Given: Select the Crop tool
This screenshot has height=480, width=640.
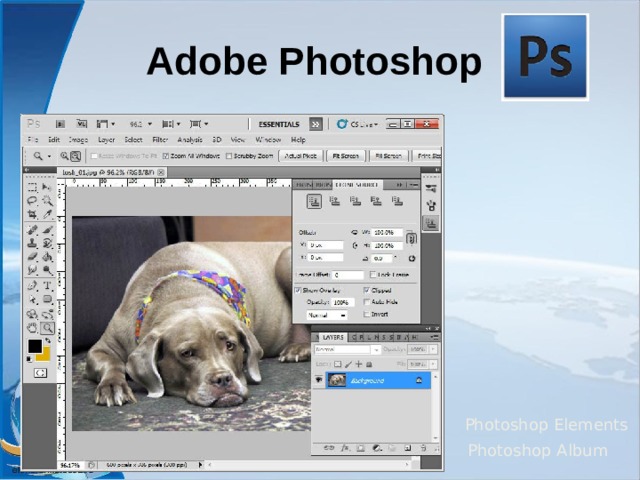Looking at the screenshot, I should coord(32,214).
